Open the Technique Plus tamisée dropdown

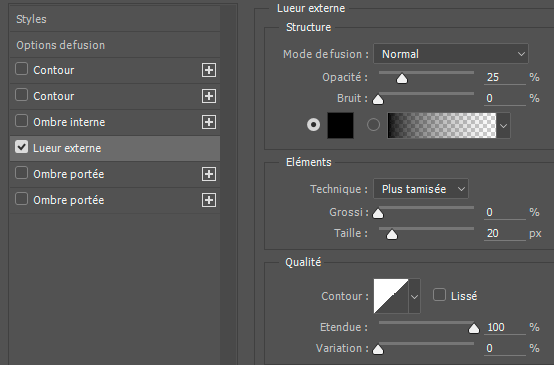click(421, 189)
